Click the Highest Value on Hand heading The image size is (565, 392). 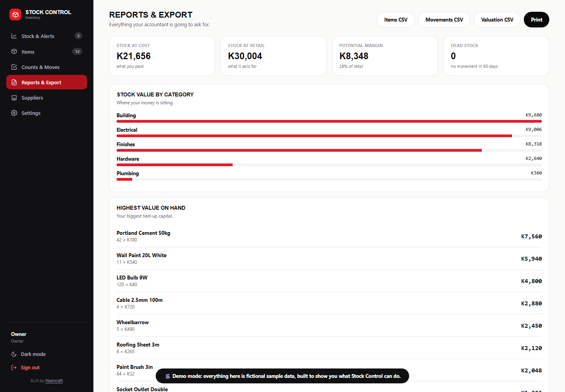151,208
